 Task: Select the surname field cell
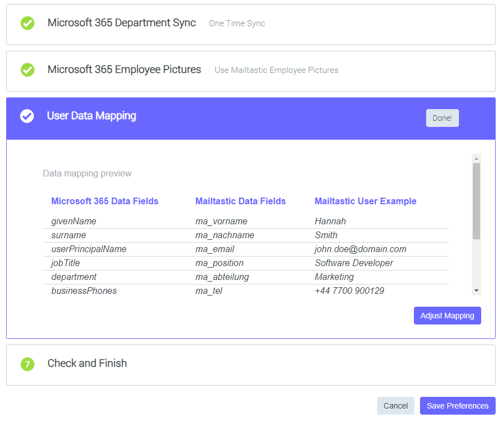(x=69, y=235)
